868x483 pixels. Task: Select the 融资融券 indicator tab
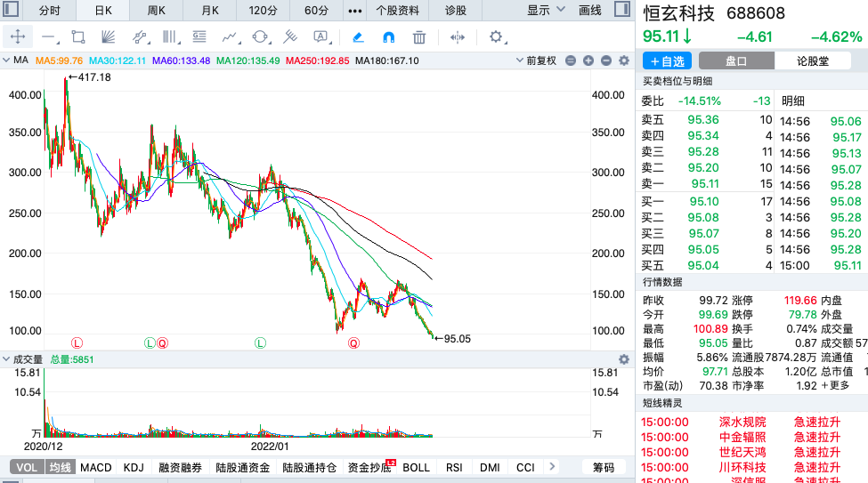pos(180,468)
